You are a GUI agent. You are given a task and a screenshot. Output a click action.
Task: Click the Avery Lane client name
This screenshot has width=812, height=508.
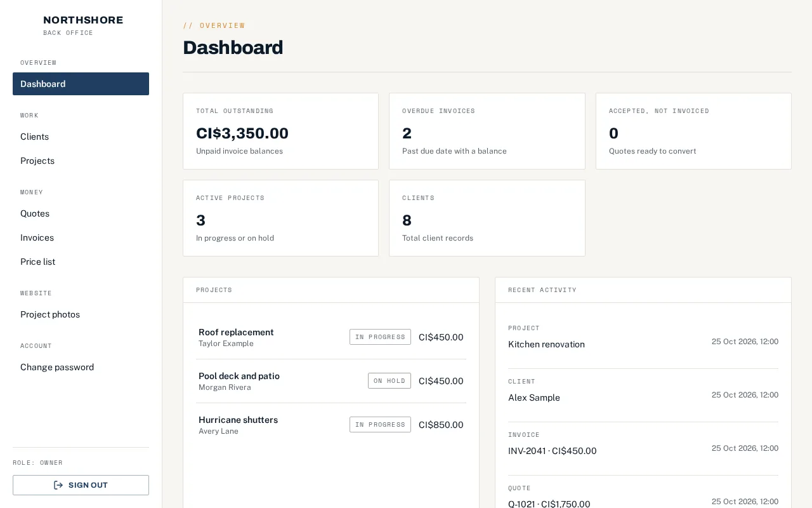pyautogui.click(x=218, y=431)
